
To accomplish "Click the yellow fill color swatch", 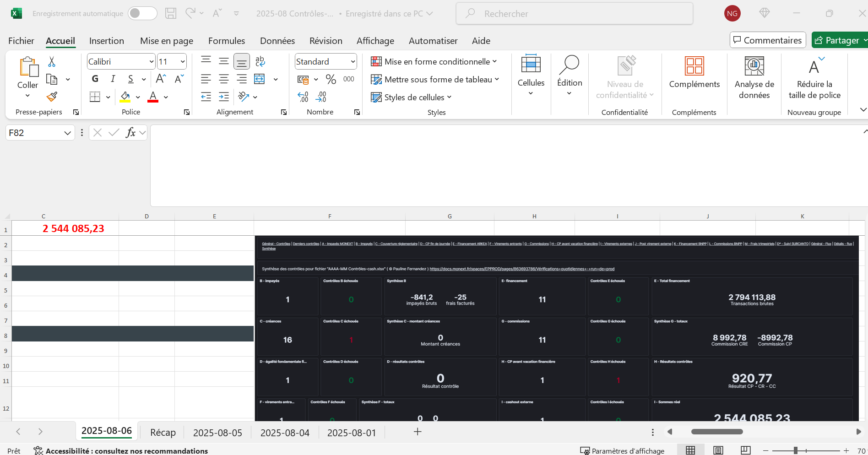I will click(125, 97).
